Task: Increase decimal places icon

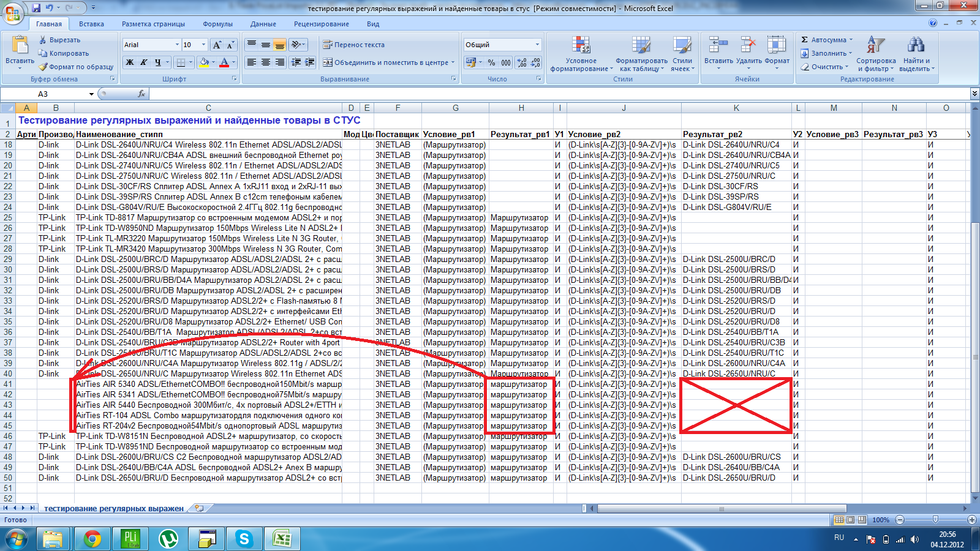Action: pos(521,62)
